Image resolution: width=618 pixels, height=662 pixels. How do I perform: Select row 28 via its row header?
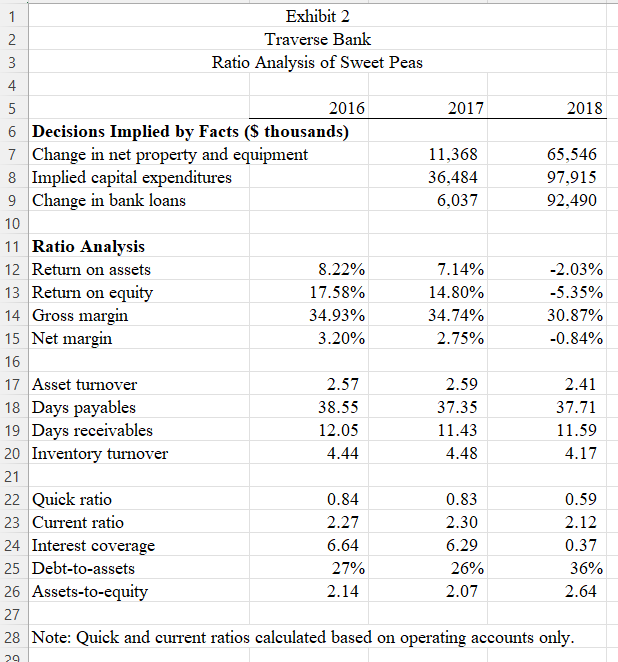tap(12, 638)
